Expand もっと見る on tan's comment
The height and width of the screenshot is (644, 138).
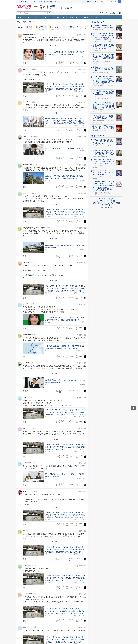point(54,204)
